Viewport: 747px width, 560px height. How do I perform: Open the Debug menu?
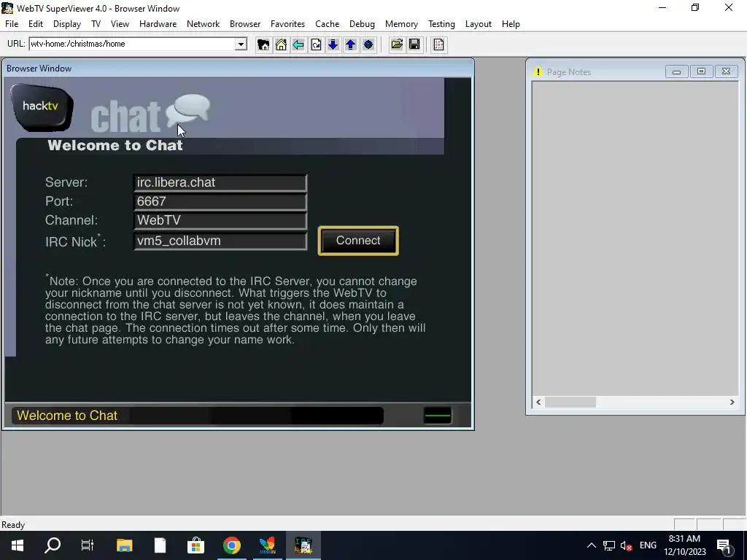pyautogui.click(x=362, y=24)
